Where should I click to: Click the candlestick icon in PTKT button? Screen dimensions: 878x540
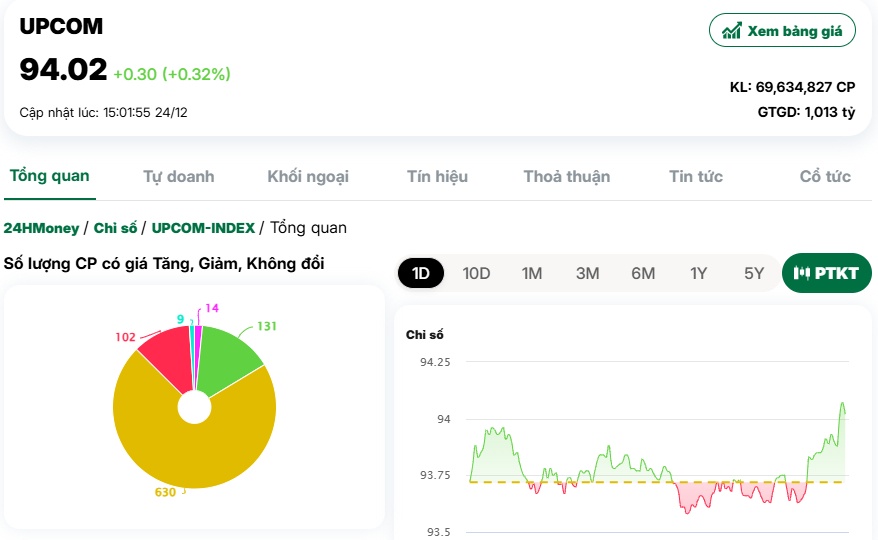[802, 273]
